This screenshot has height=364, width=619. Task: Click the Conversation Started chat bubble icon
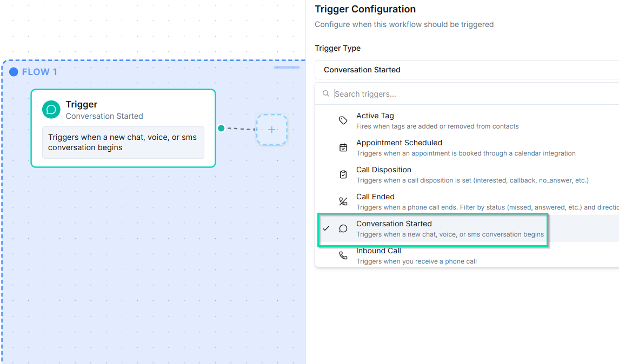click(x=343, y=228)
